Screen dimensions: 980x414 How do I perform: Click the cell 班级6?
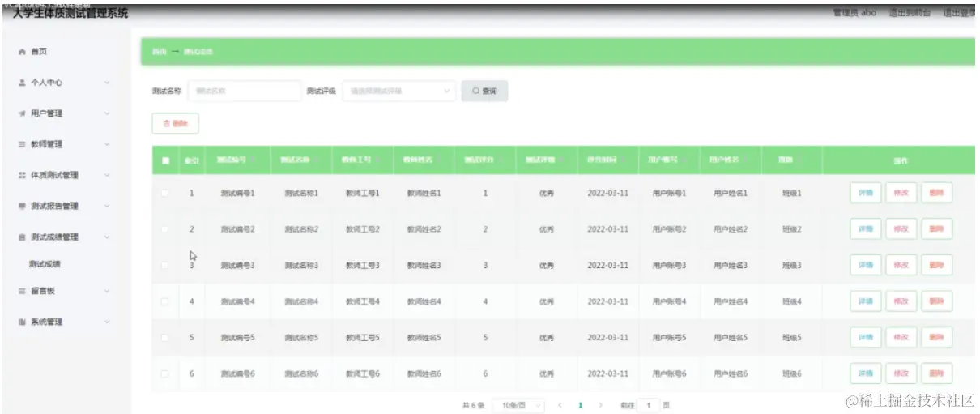coord(791,373)
